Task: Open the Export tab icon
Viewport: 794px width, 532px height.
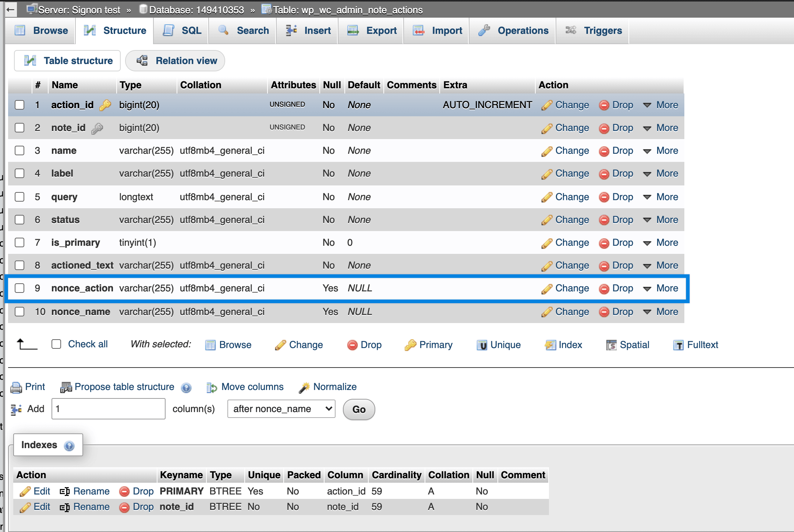Action: point(352,31)
